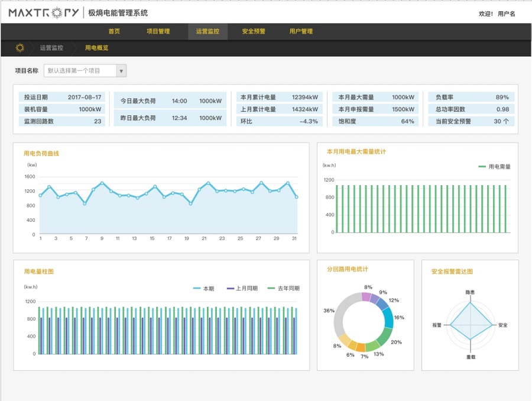
Task: Click the 分回路用电统计 chart title
Action: [x=348, y=269]
